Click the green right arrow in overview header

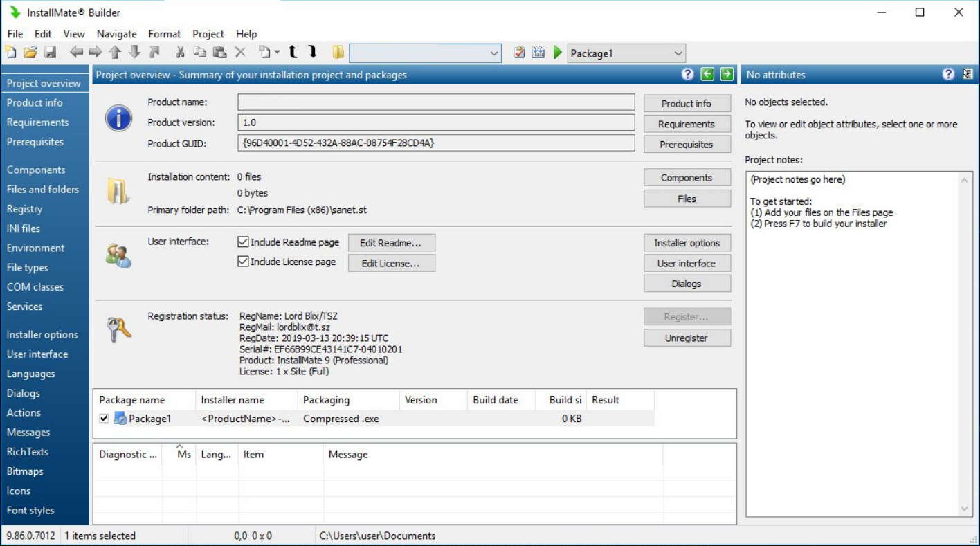tap(726, 74)
